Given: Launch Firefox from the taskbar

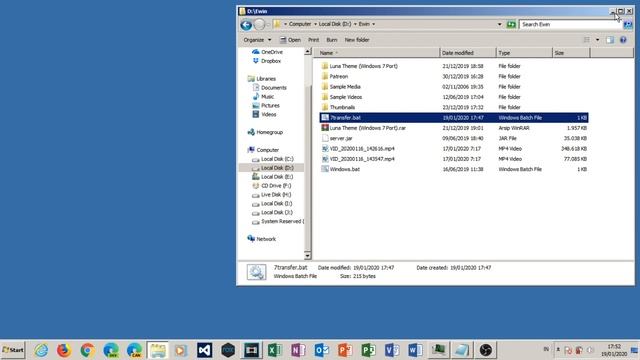Looking at the screenshot, I should point(64,350).
